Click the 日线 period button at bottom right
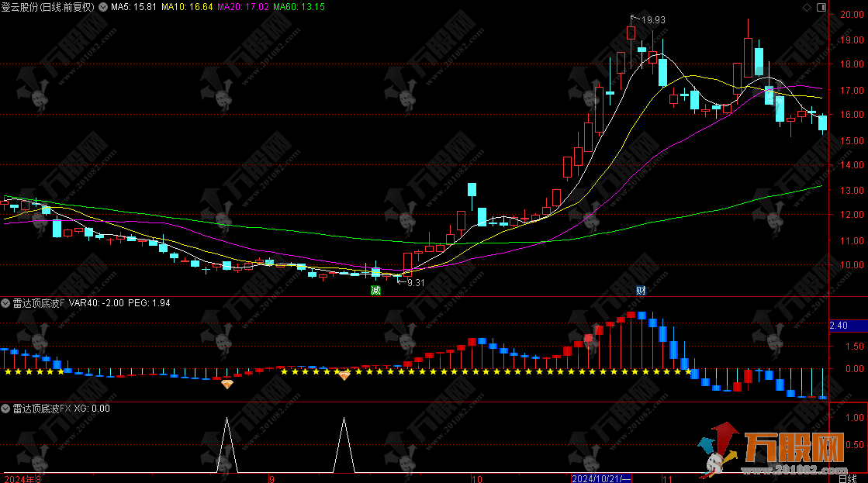868x483 pixels. (848, 478)
